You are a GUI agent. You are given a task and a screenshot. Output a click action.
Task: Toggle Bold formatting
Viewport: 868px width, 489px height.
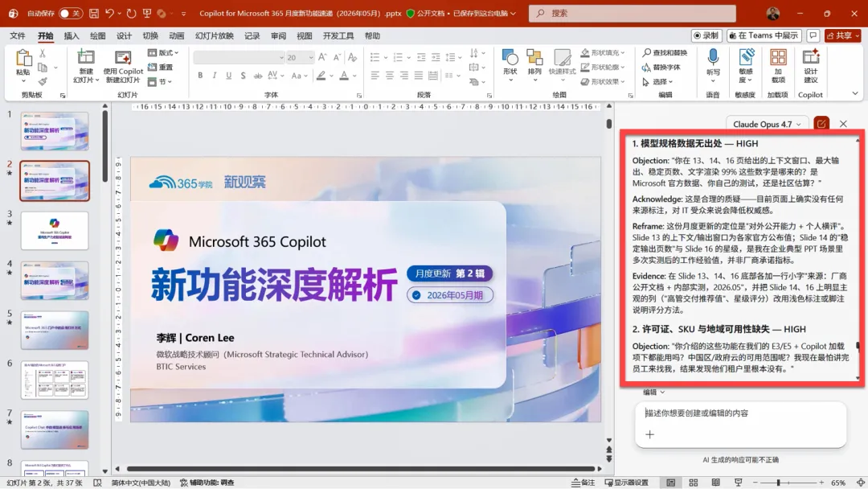200,76
